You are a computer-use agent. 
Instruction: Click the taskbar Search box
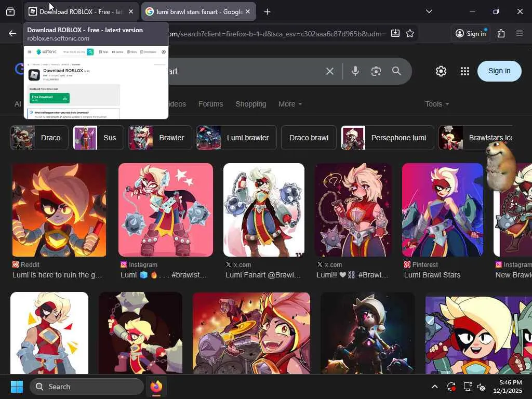click(87, 387)
